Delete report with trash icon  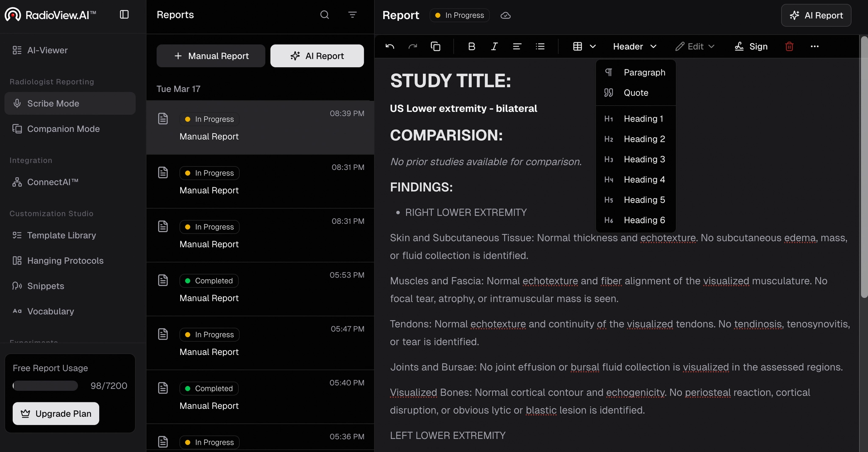point(789,47)
